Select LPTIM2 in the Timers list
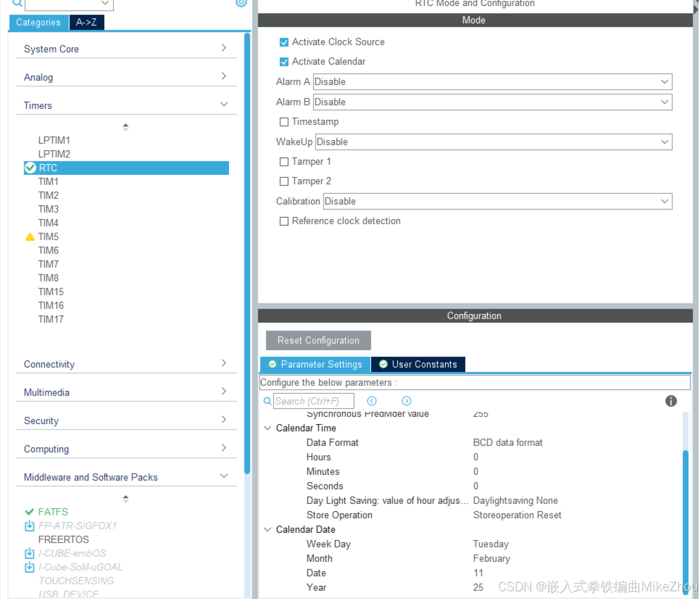Image resolution: width=700 pixels, height=599 pixels. coord(54,154)
